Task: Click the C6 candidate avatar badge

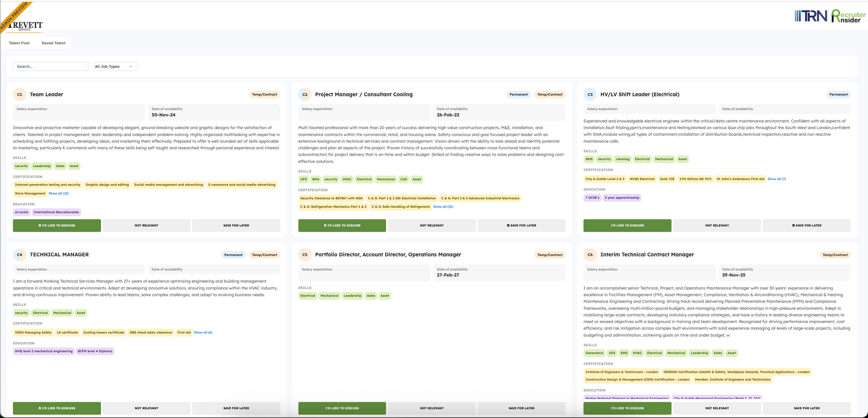Action: (590, 255)
